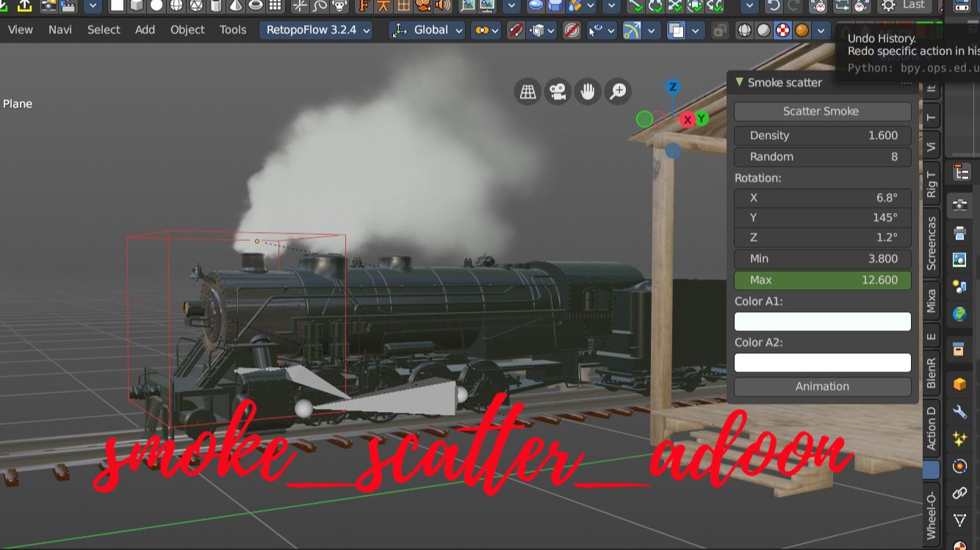Toggle show gizmo button

(632, 31)
